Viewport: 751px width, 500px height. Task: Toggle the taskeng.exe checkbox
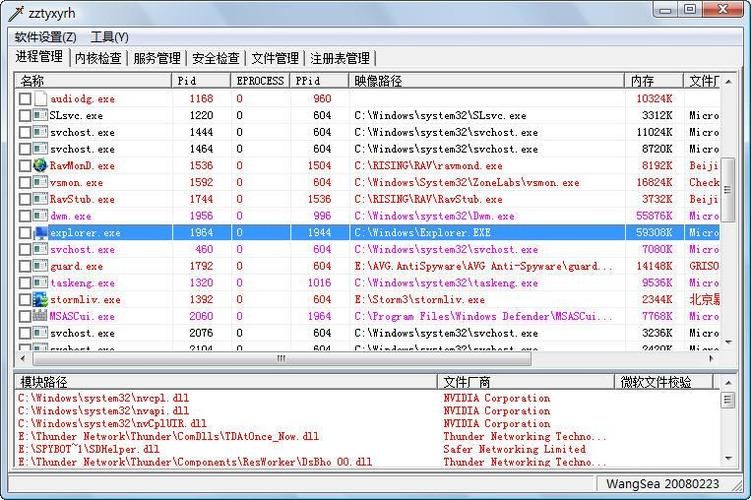pos(25,284)
